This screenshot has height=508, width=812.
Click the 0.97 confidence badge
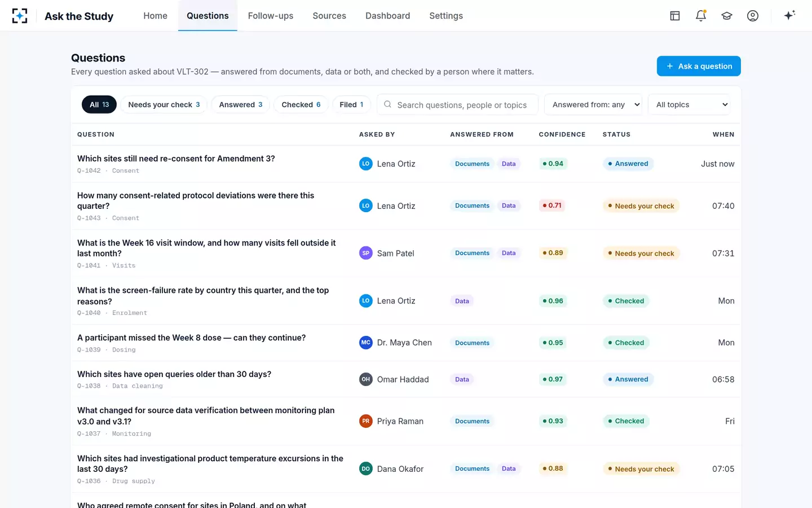pos(553,379)
